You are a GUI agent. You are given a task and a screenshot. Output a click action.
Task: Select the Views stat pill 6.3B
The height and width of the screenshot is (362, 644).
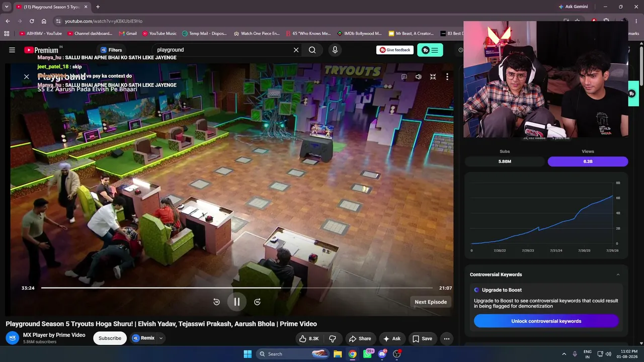588,161
